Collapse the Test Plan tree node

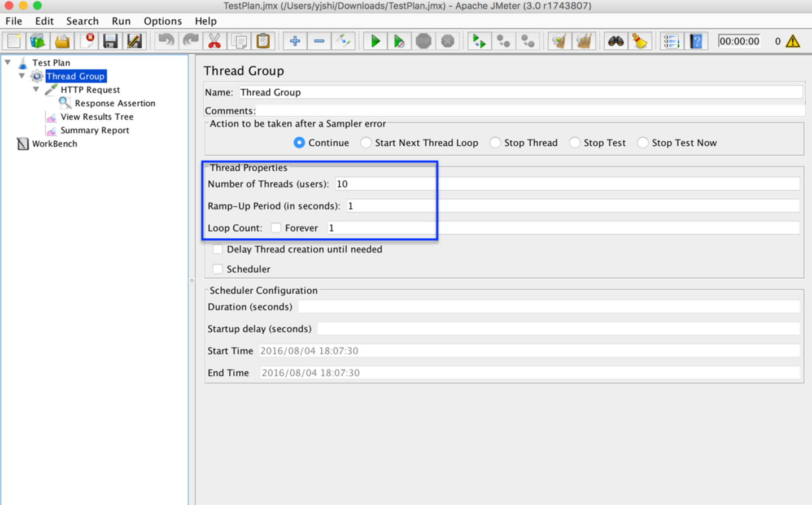coord(8,62)
